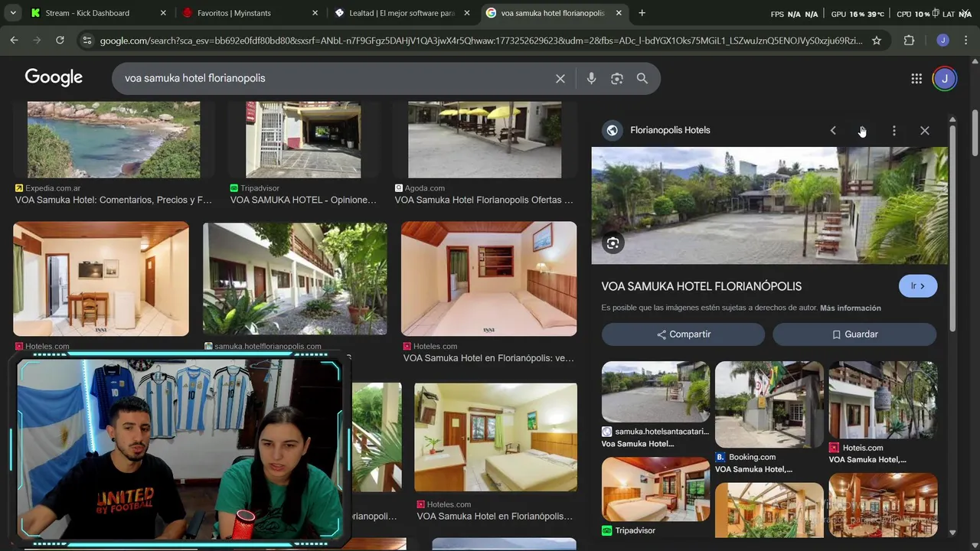Image resolution: width=980 pixels, height=551 pixels.
Task: Click the browser address bar
Action: pos(481,40)
